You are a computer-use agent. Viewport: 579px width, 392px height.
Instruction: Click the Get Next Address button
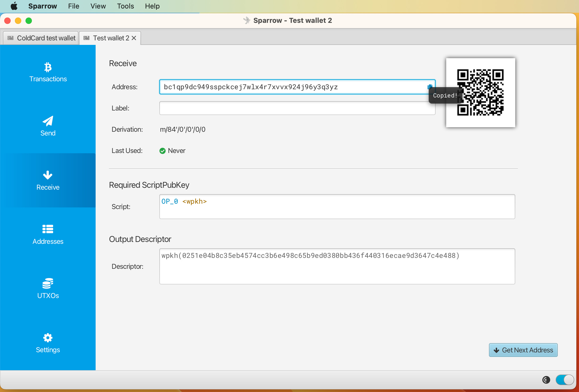tap(523, 350)
